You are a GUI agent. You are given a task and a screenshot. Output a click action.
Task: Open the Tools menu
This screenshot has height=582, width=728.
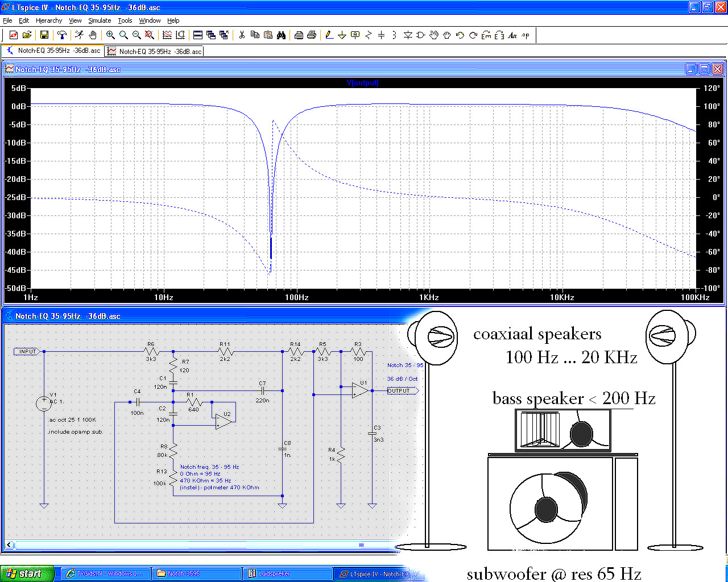pos(125,20)
